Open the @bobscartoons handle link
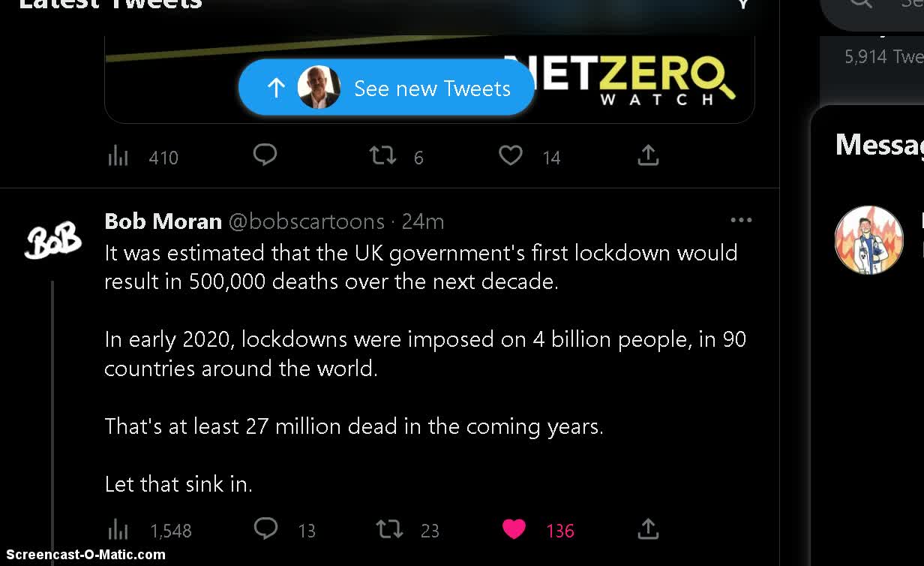The width and height of the screenshot is (924, 566). pyautogui.click(x=306, y=221)
